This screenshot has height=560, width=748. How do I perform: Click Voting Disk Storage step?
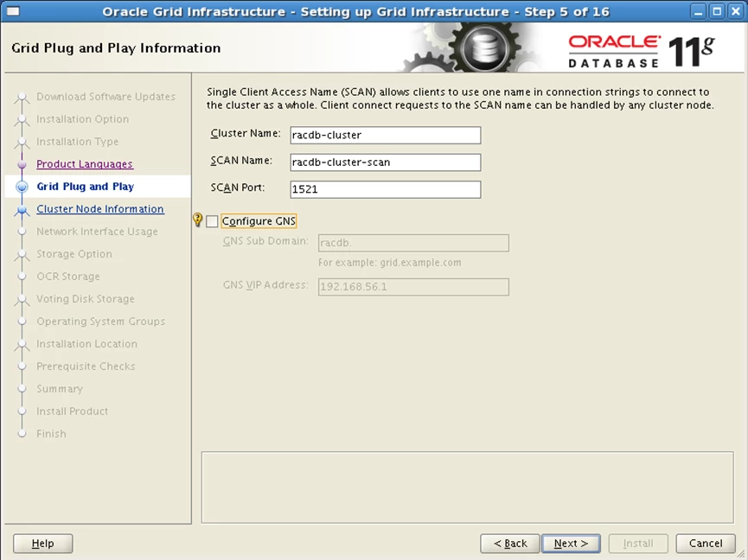pos(86,299)
